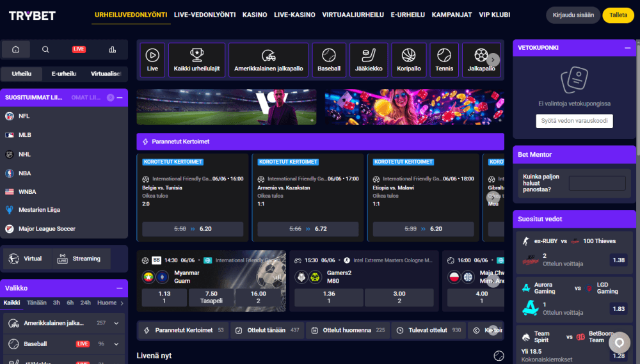Select the Baseball sport tile
This screenshot has width=640, height=364.
tap(329, 60)
